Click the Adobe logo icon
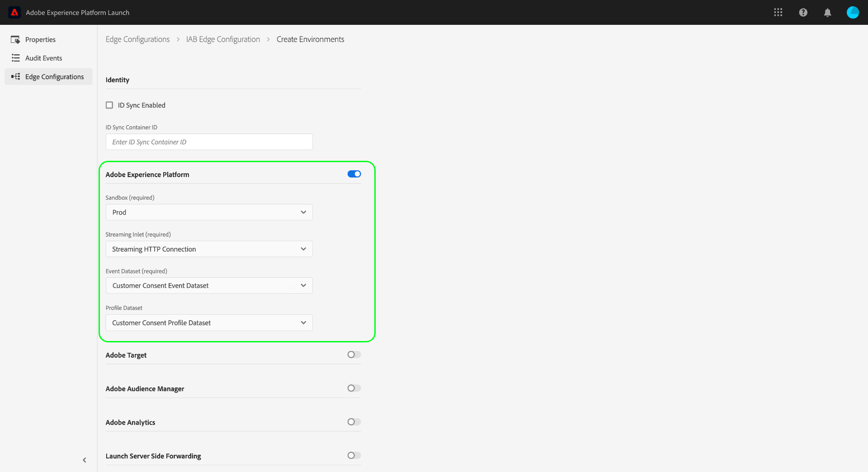 click(14, 12)
